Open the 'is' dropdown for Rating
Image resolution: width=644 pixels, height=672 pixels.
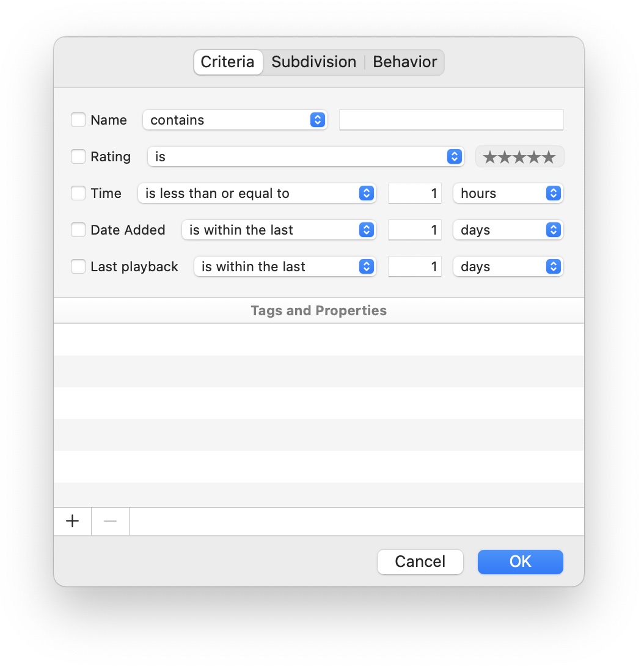(x=453, y=156)
